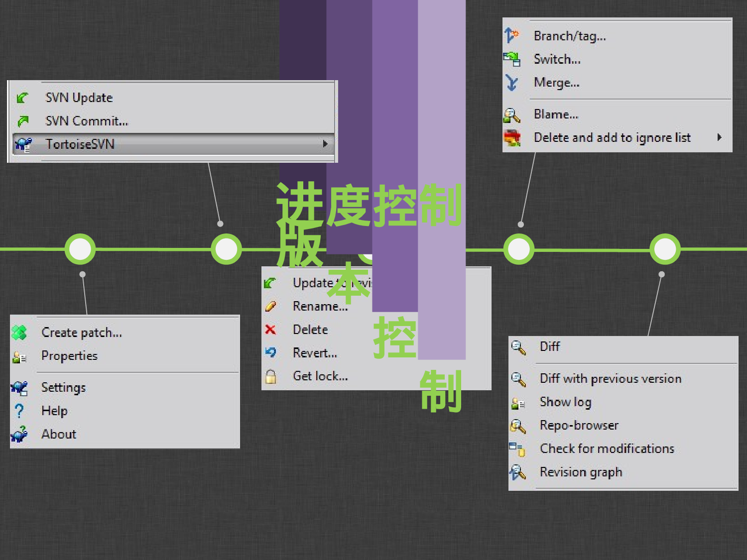Click the Get lock padlock icon
Viewport: 747px width, 560px height.
click(270, 376)
